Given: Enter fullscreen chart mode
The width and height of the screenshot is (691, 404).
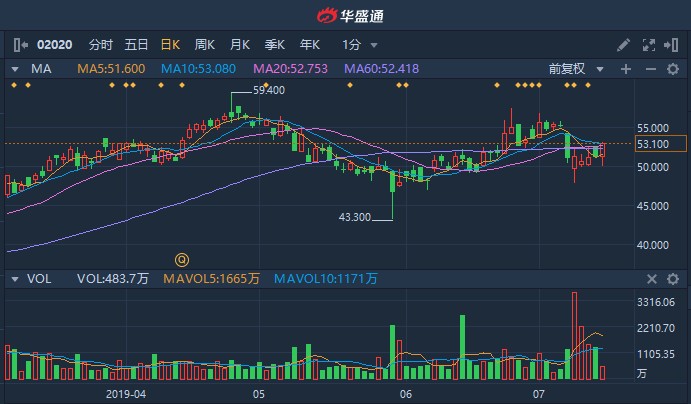Looking at the screenshot, I should [648, 45].
